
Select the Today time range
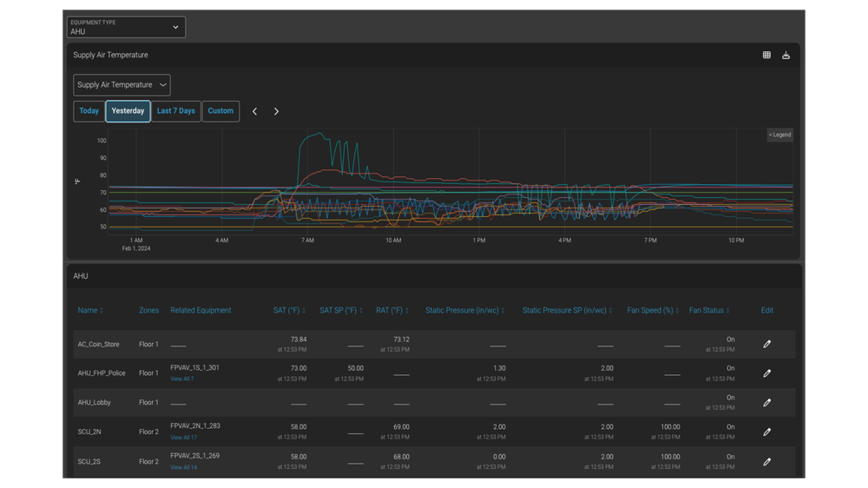89,111
